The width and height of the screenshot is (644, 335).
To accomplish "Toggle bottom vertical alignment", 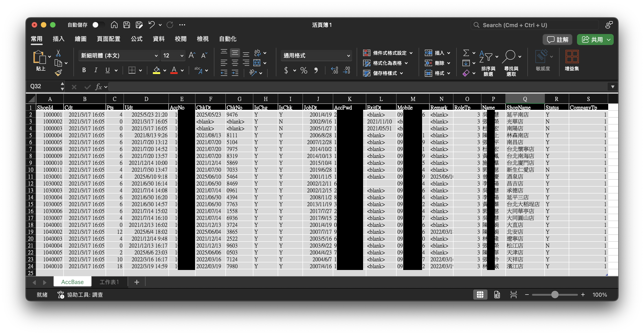I will tap(246, 54).
